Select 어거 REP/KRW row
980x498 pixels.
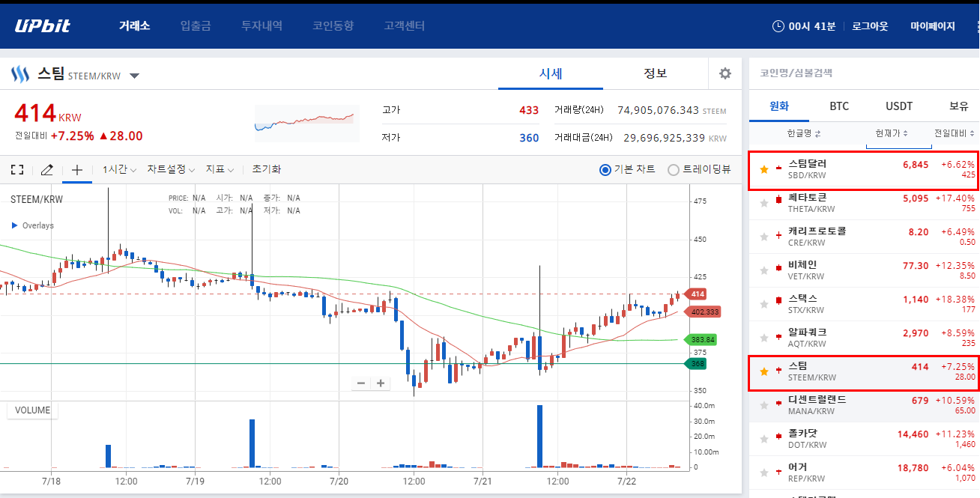[x=864, y=473]
